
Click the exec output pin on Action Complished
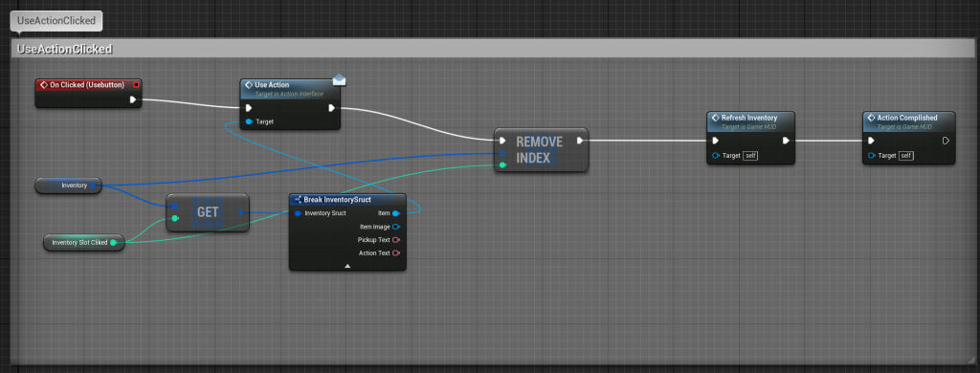(x=946, y=141)
